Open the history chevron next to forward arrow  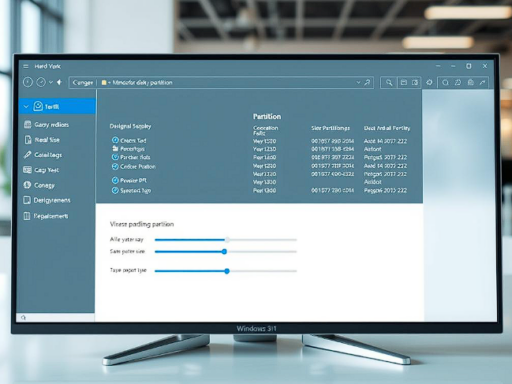pos(51,82)
